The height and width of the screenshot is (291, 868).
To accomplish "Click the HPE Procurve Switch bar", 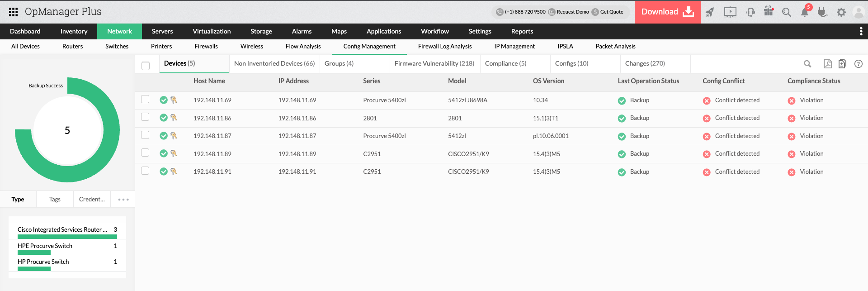I will click(x=34, y=253).
